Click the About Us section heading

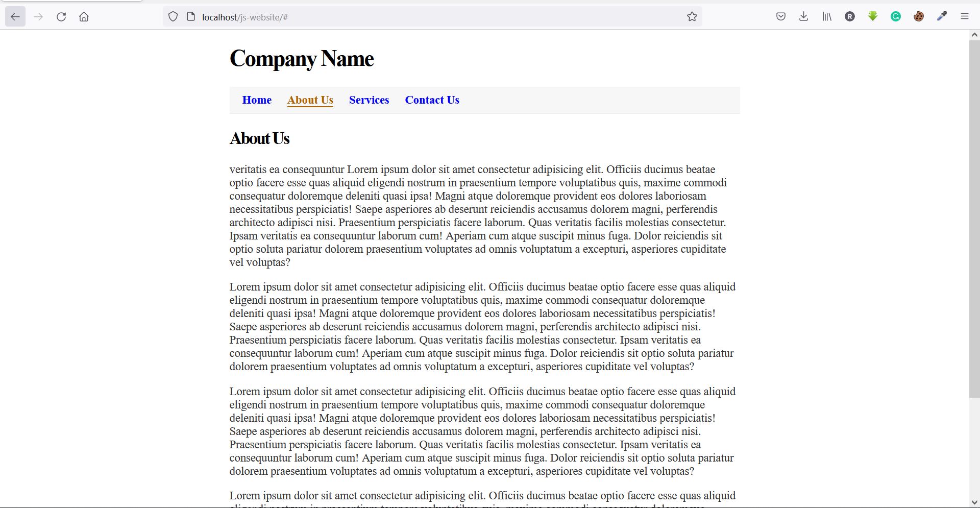click(x=259, y=138)
